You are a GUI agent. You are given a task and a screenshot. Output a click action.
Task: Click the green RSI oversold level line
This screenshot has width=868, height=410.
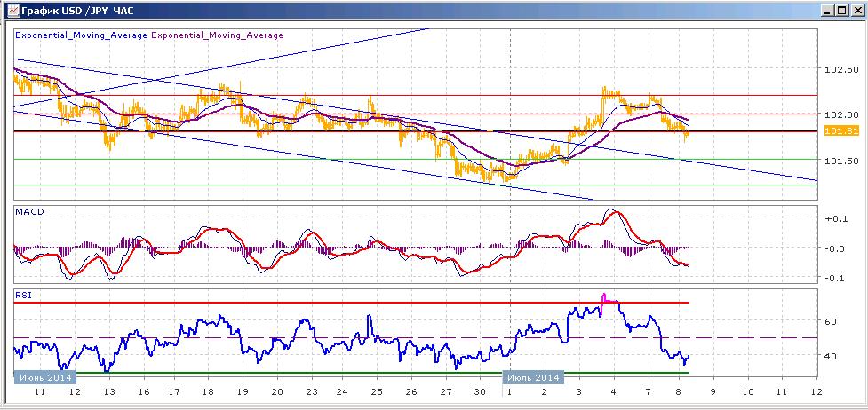coord(352,373)
